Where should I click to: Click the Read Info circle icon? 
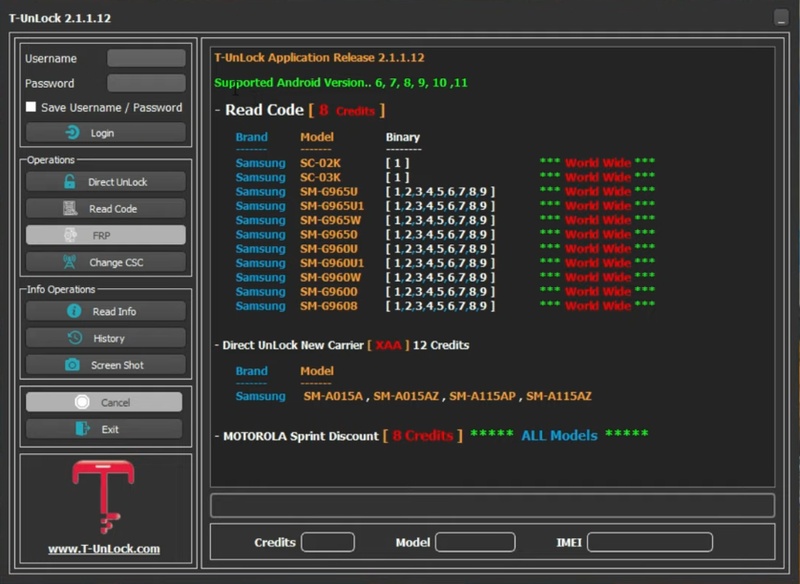[x=74, y=311]
